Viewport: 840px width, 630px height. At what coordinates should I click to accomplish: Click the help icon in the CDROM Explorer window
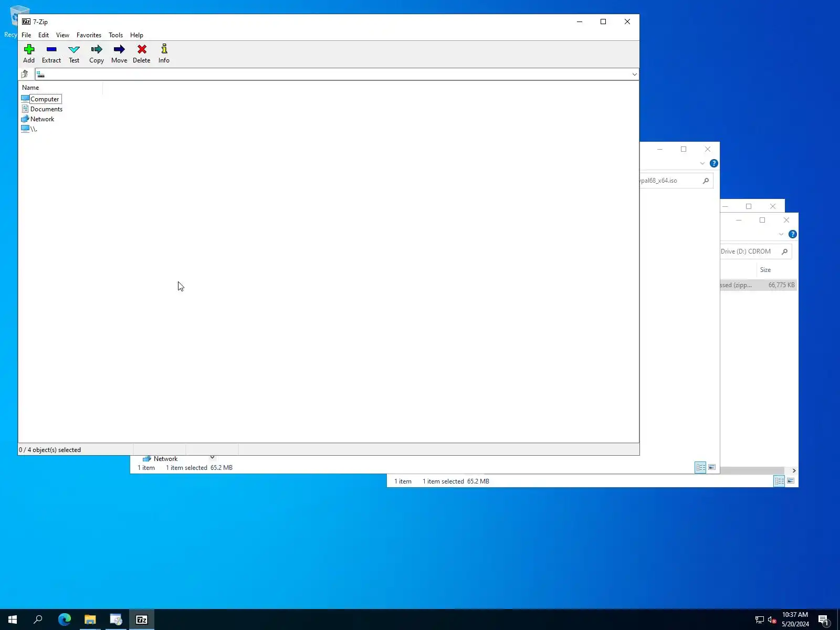coord(793,234)
